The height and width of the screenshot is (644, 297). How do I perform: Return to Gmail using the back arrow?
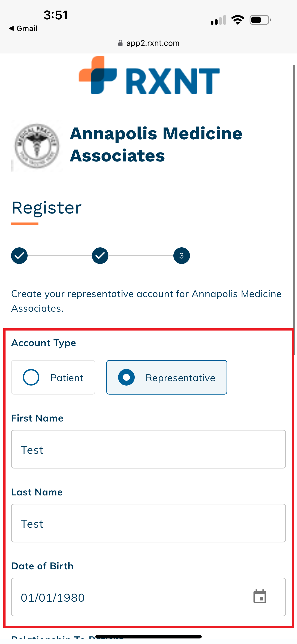pos(23,29)
